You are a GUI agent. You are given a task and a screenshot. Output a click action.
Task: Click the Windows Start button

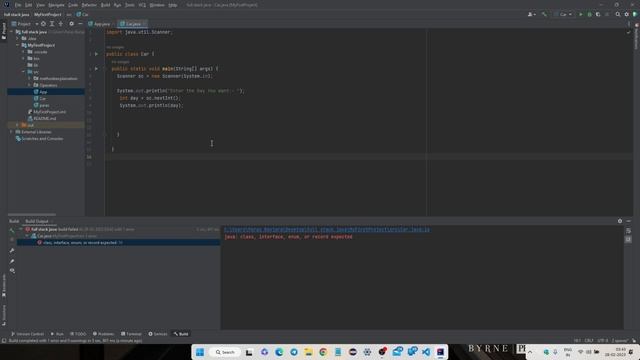coord(200,352)
